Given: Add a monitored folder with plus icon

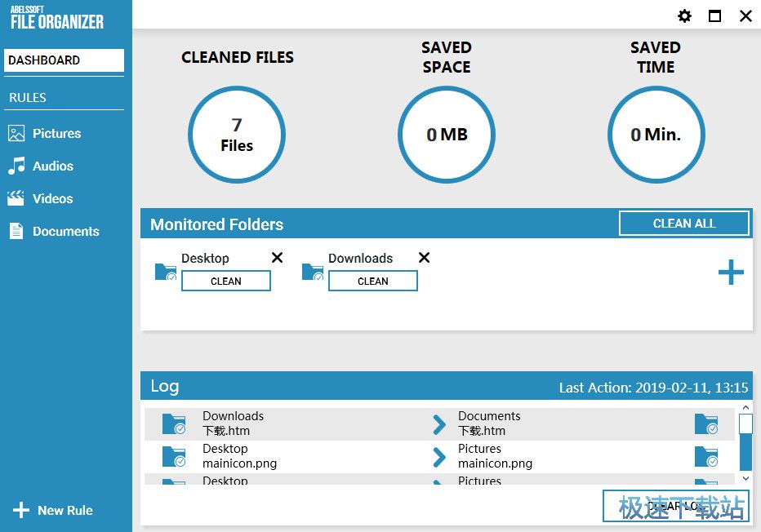Looking at the screenshot, I should pyautogui.click(x=730, y=273).
